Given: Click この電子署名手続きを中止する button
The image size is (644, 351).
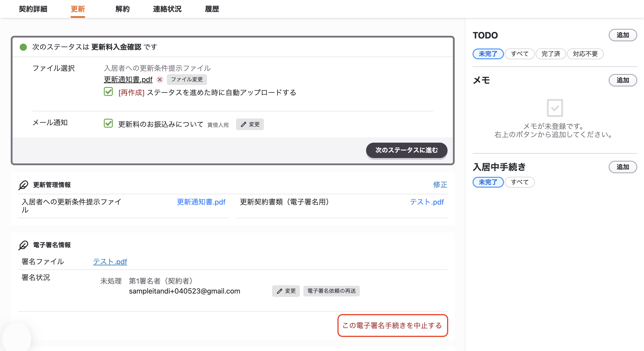Looking at the screenshot, I should pyautogui.click(x=392, y=325).
